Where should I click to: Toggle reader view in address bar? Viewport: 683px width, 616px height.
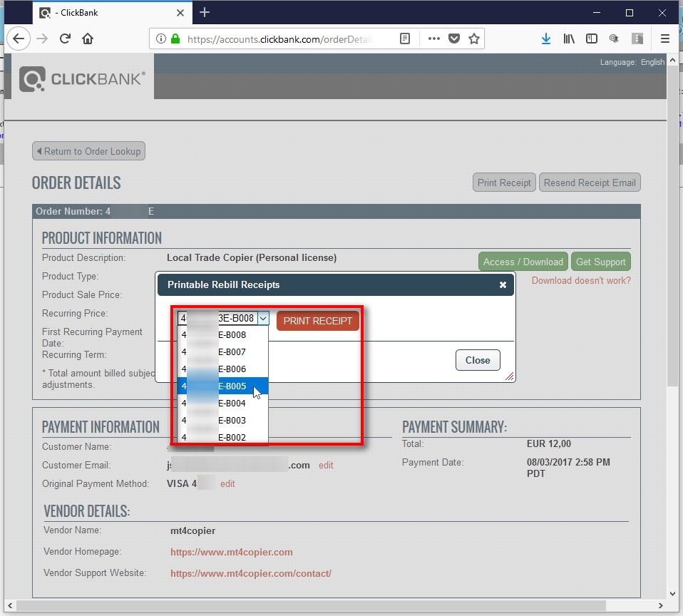[x=405, y=39]
